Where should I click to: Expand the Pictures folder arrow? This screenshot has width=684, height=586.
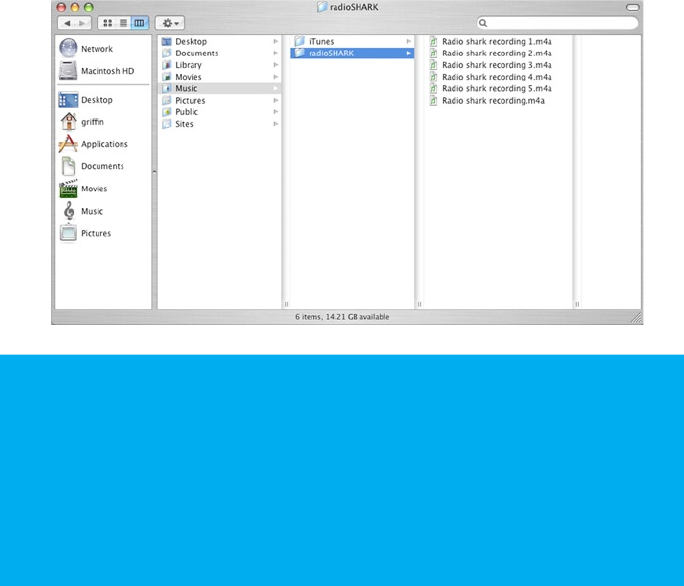click(276, 100)
